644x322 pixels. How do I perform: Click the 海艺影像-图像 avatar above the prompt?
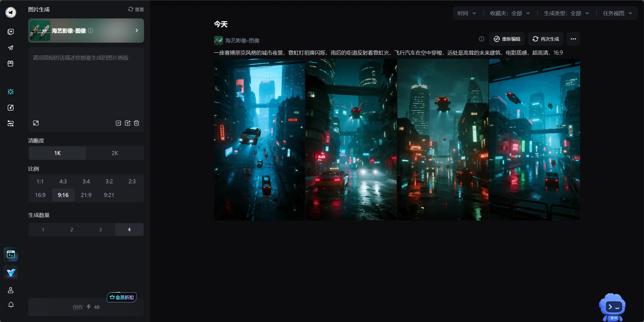(x=219, y=40)
